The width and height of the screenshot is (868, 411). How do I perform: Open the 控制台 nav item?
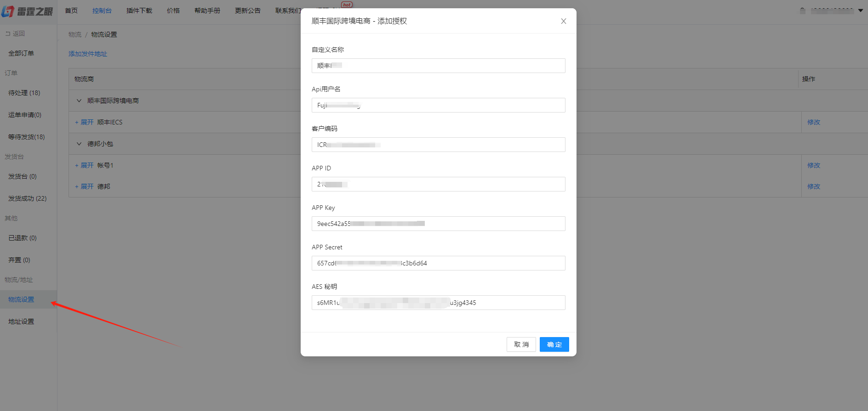tap(102, 11)
